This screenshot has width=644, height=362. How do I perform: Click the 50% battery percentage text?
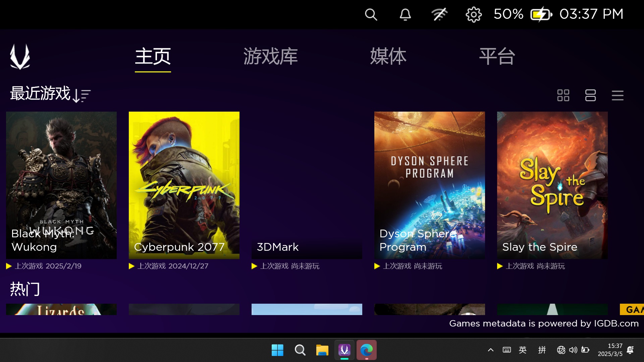pos(508,14)
